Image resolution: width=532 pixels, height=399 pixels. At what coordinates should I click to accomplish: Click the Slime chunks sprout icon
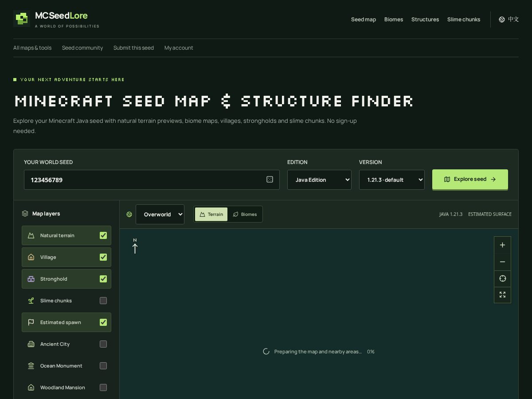point(31,301)
